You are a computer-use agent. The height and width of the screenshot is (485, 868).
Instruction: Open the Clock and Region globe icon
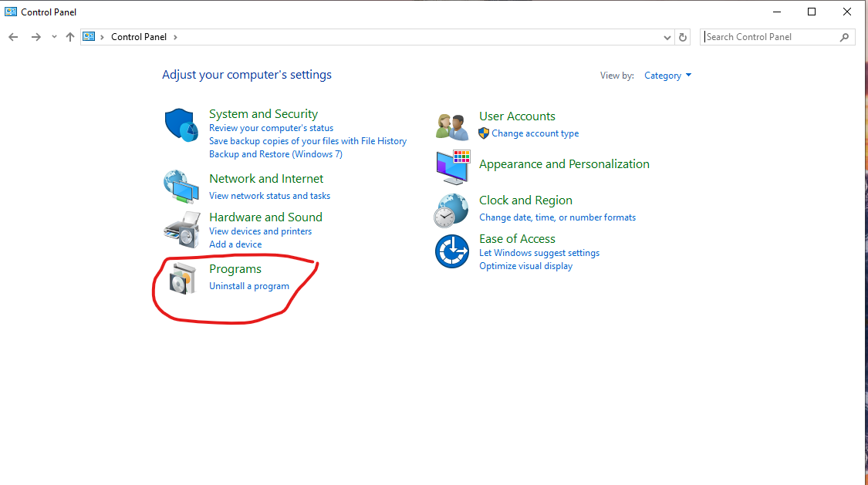pos(451,211)
